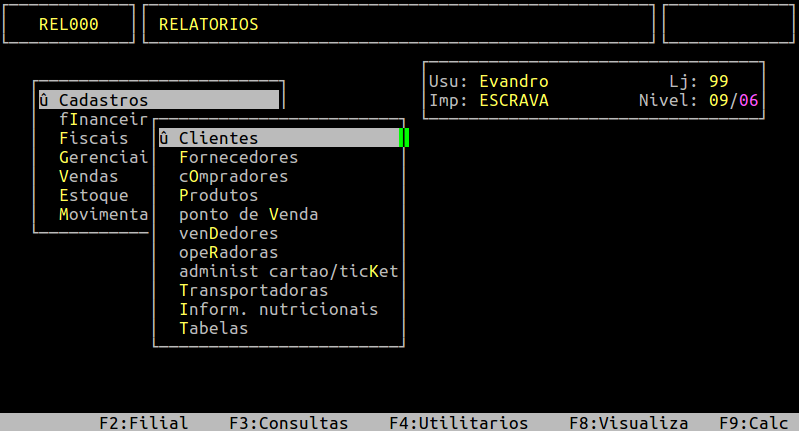Open the Transportadoras report
The width and height of the screenshot is (799, 431).
pyautogui.click(x=253, y=290)
